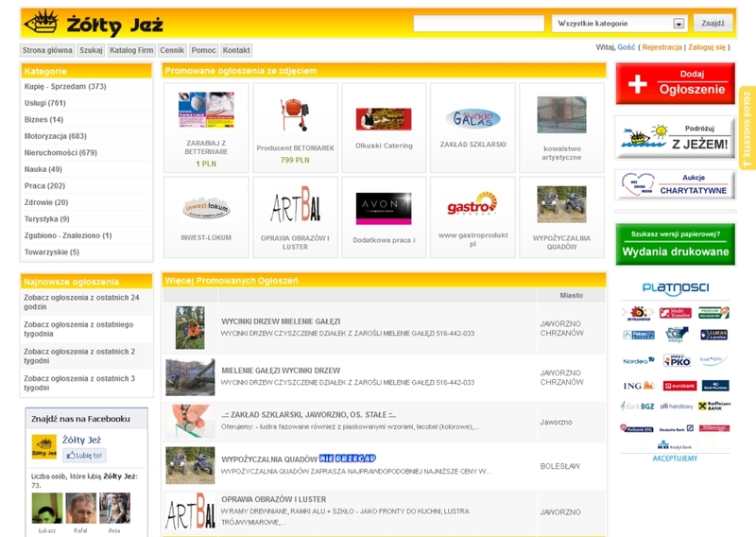Image resolution: width=756 pixels, height=537 pixels.
Task: Click the Podróżuj z Jeżem banner
Action: coord(675,137)
